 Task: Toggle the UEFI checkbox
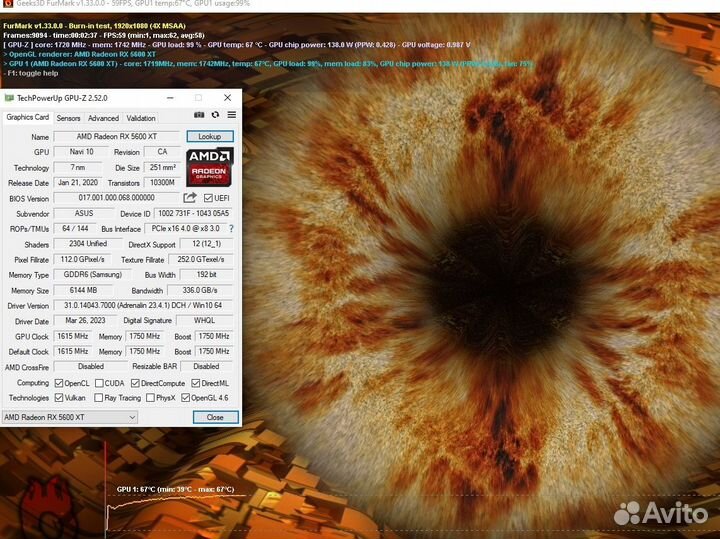208,198
